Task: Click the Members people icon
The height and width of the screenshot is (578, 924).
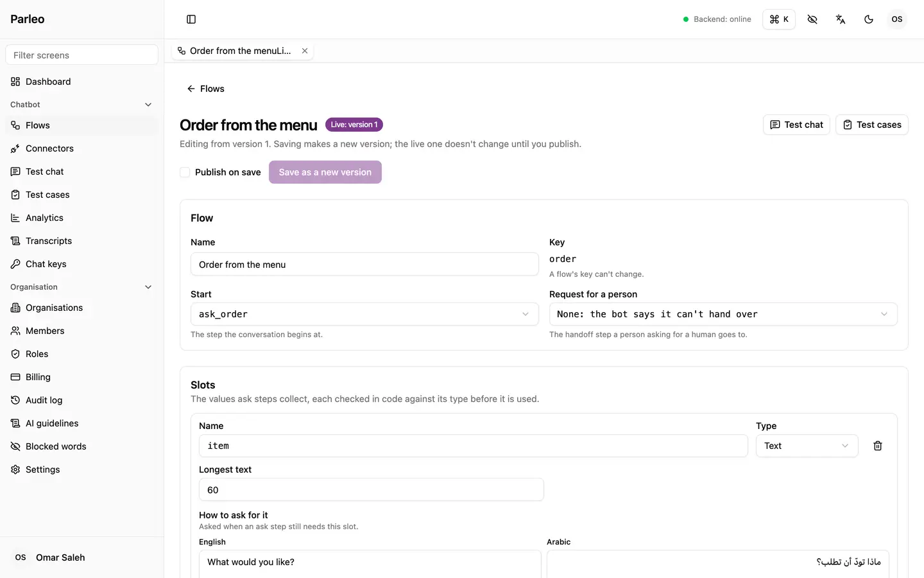Action: (x=15, y=331)
